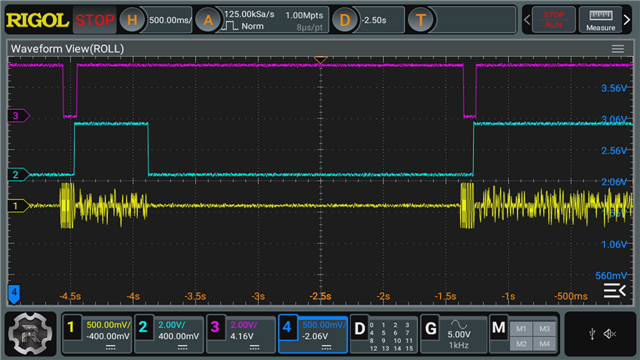Open the Waveform View hamburger menu
The image size is (640, 360).
pos(618,49)
